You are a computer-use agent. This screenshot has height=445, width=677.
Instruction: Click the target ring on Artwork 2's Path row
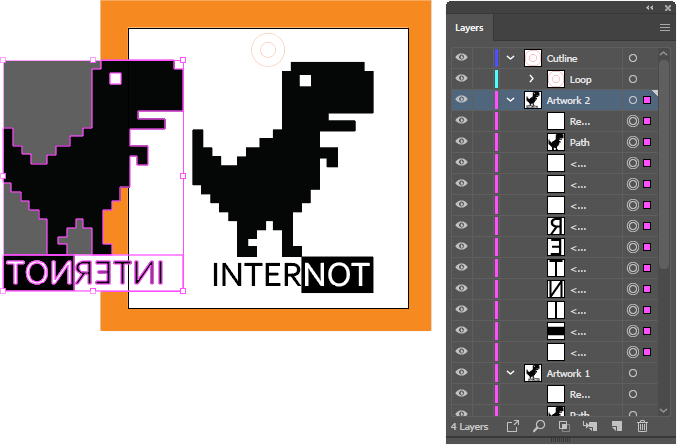pyautogui.click(x=633, y=142)
